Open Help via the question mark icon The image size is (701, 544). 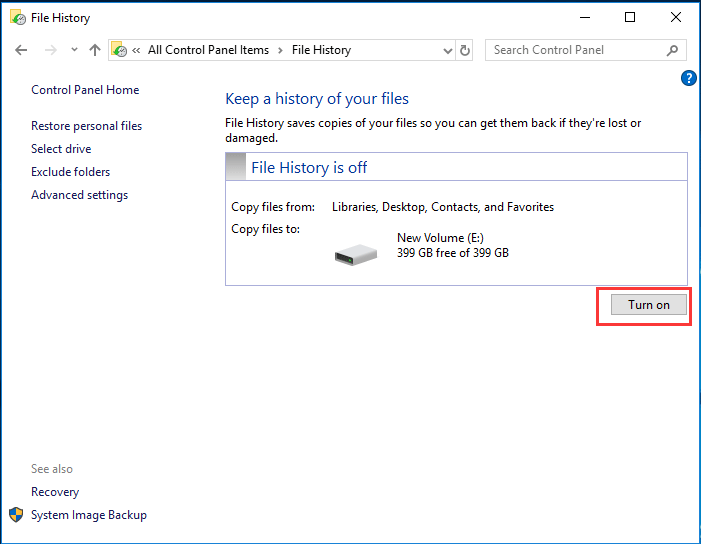[x=688, y=78]
